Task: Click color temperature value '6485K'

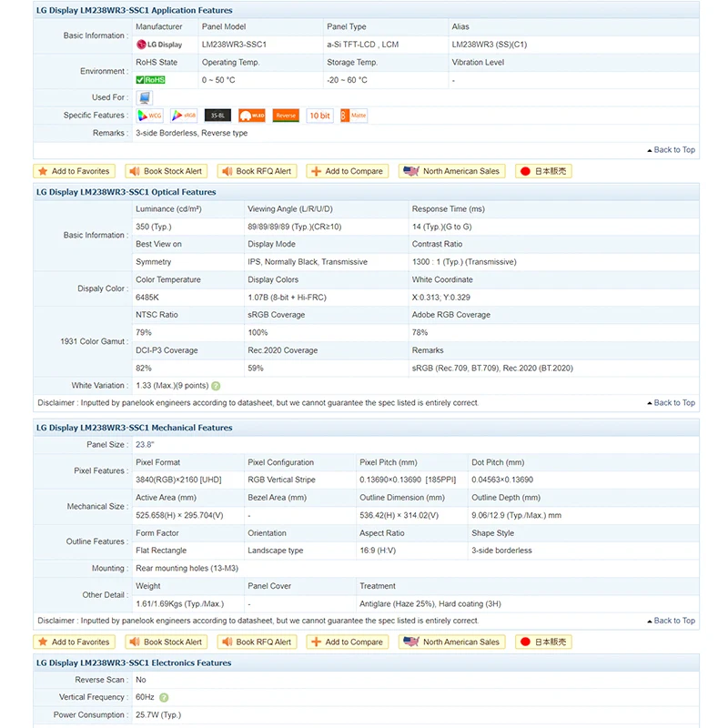Action: (147, 298)
